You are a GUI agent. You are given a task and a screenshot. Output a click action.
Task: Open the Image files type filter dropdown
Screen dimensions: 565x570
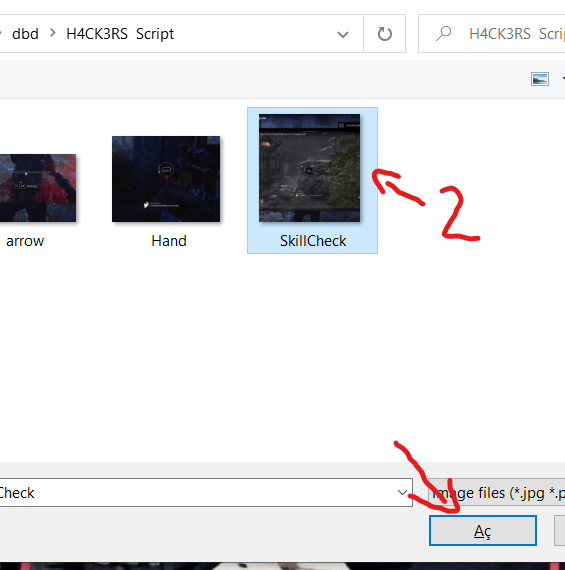click(x=497, y=493)
